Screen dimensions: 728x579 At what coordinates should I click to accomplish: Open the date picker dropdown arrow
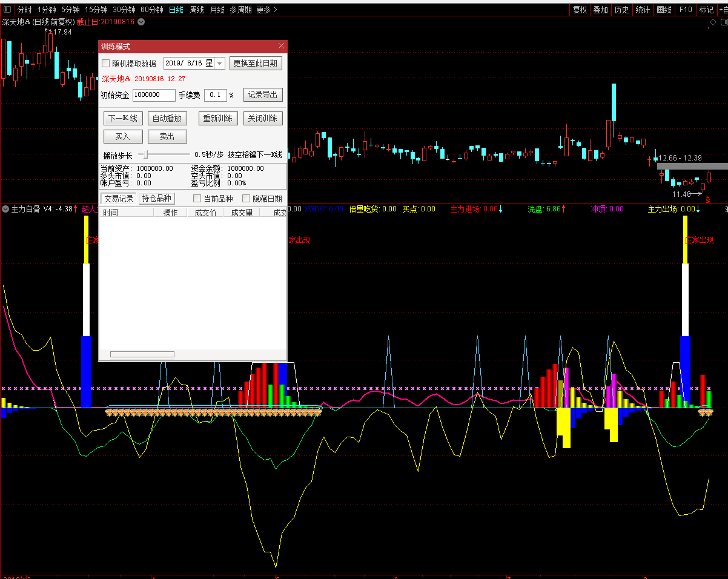(219, 64)
